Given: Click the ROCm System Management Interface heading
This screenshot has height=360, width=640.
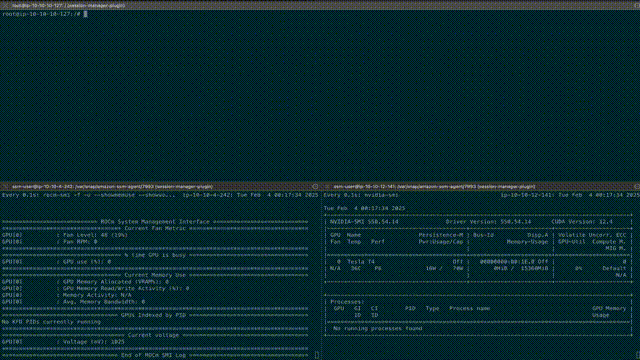Looking at the screenshot, I should (x=155, y=222).
